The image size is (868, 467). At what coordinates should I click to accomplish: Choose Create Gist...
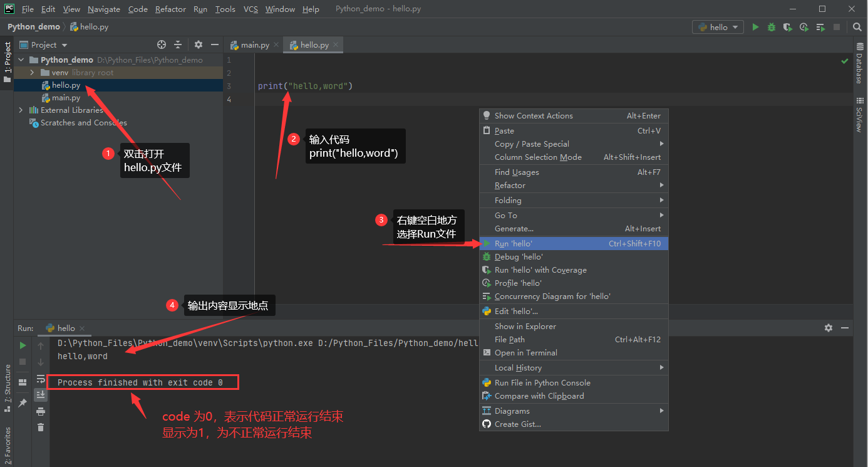click(x=574, y=424)
